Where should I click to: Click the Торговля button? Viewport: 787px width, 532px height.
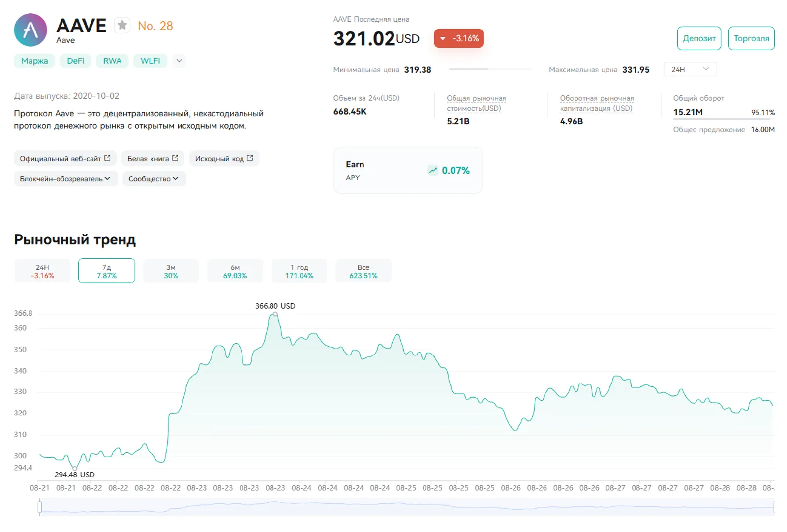[751, 38]
